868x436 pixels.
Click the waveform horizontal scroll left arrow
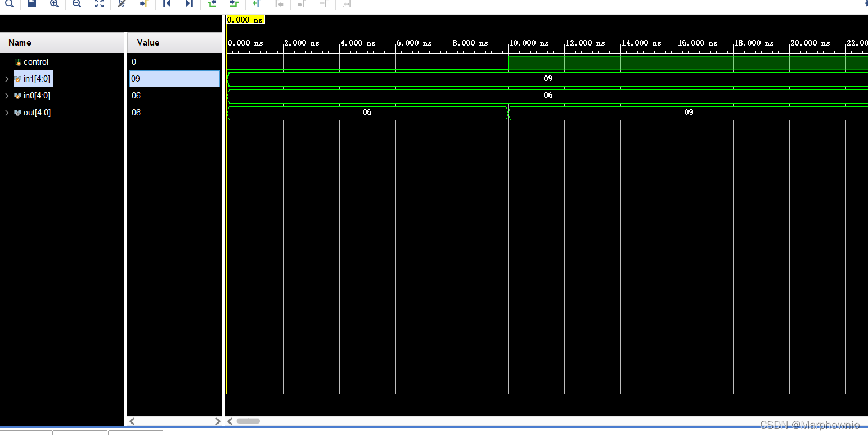point(230,421)
